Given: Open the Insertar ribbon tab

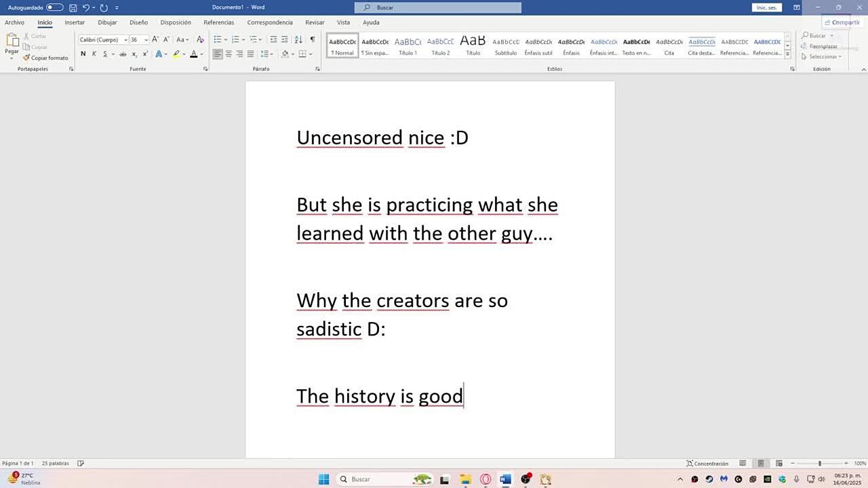Looking at the screenshot, I should click(75, 22).
